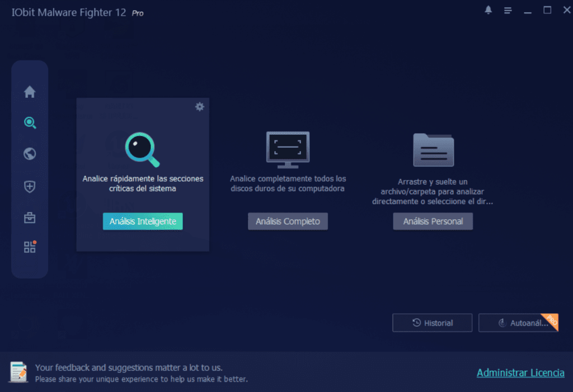
Task: Start Análisis Inteligente scan
Action: tap(143, 221)
